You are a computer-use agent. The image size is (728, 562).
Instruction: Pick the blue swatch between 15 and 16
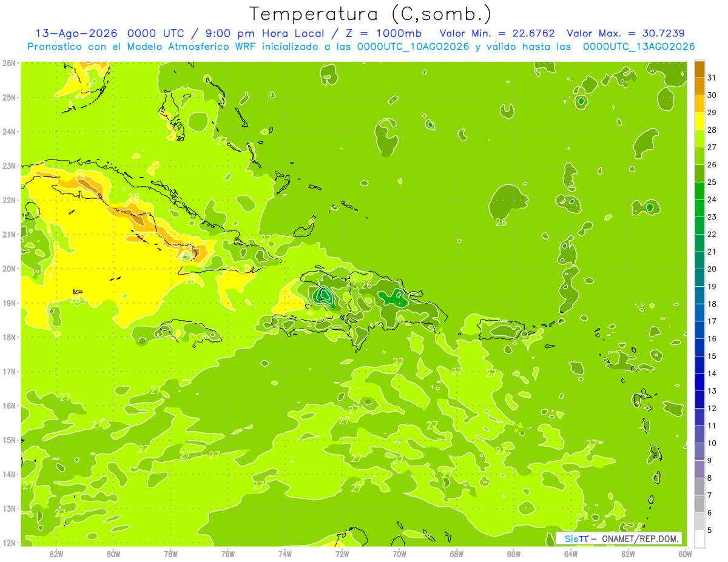pos(699,347)
